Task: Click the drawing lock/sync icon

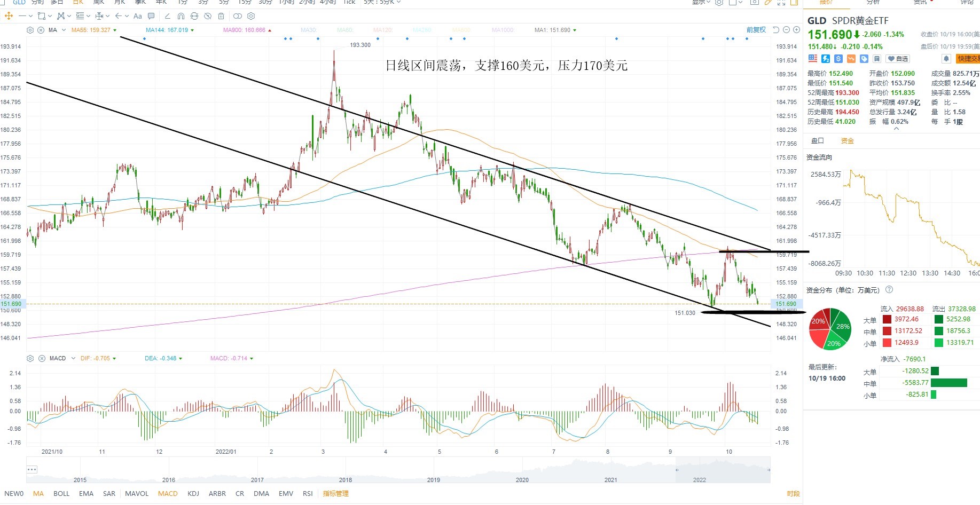Action: click(194, 16)
